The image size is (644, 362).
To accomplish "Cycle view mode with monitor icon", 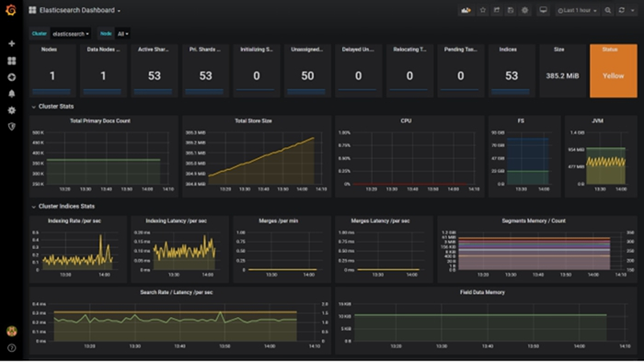I will tap(543, 10).
